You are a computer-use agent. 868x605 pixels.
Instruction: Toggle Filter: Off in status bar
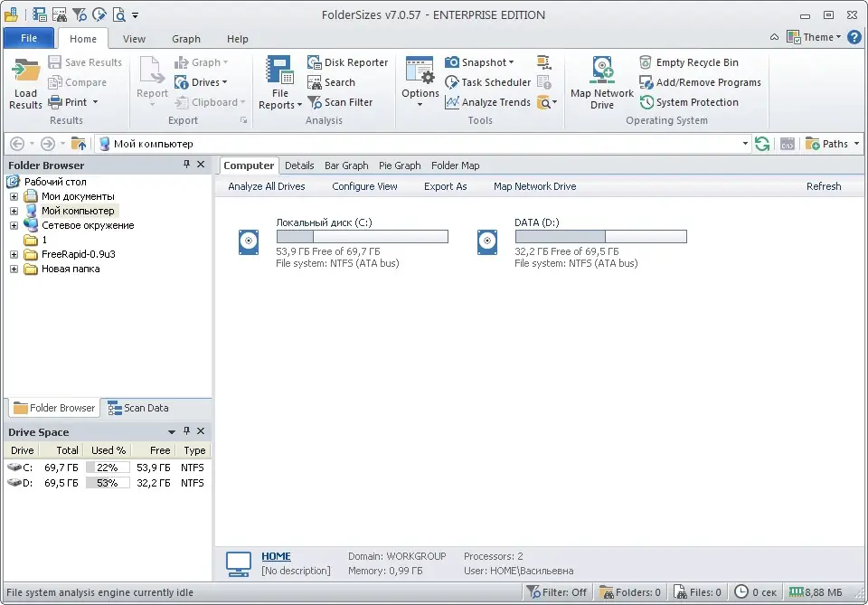click(556, 592)
